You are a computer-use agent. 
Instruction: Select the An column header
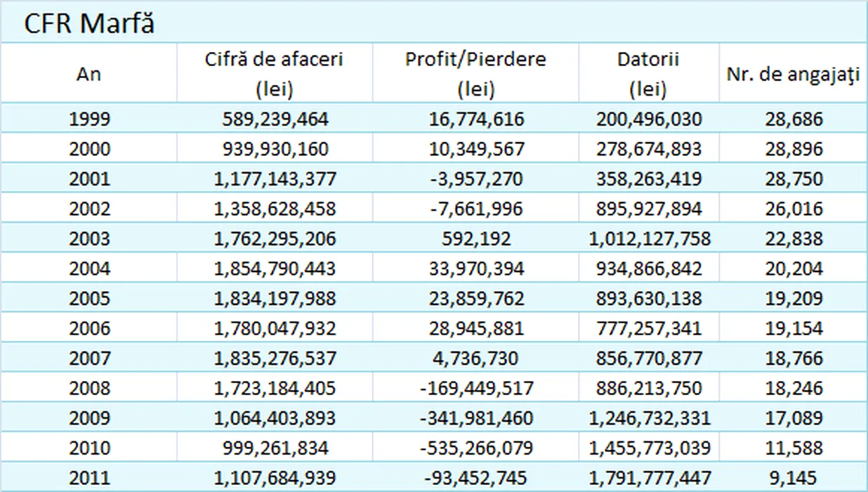(x=88, y=74)
